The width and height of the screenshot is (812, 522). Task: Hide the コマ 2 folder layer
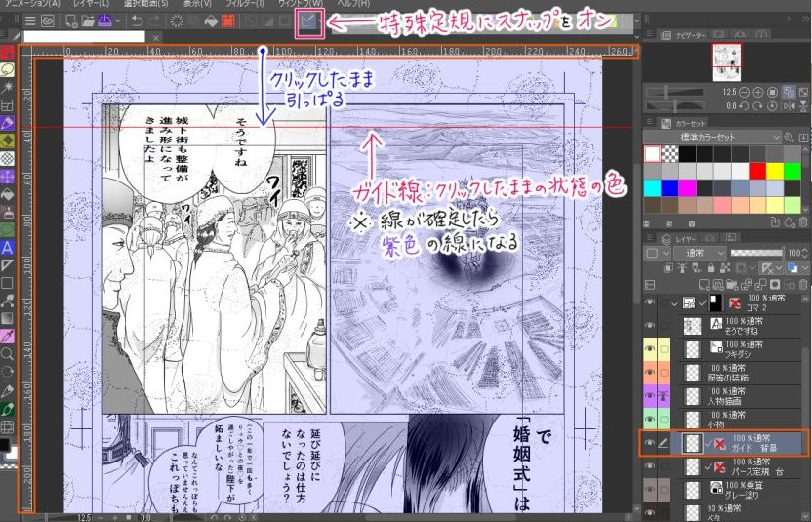(x=649, y=301)
